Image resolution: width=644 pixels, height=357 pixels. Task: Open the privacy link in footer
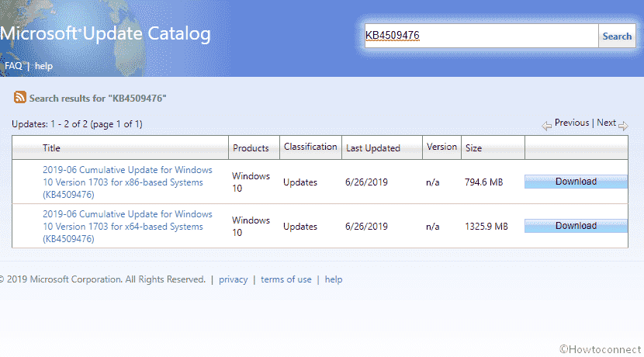click(234, 279)
